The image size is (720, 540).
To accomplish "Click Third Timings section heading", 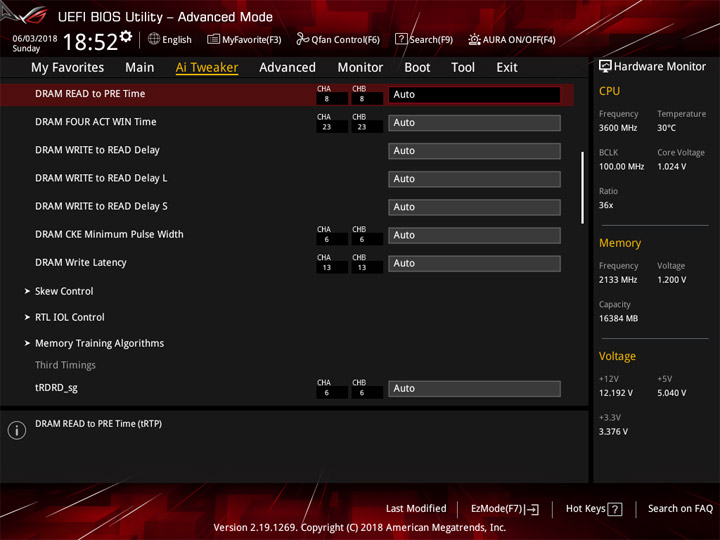I will [65, 365].
